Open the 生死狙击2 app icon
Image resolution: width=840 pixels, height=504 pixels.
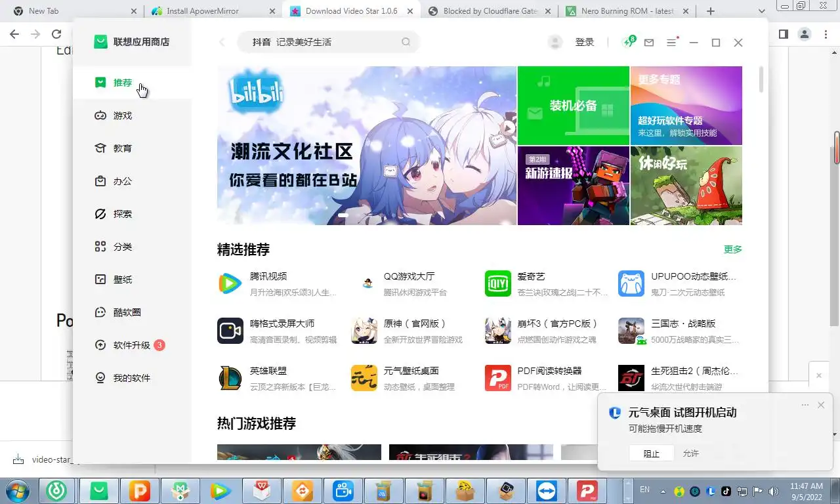631,378
